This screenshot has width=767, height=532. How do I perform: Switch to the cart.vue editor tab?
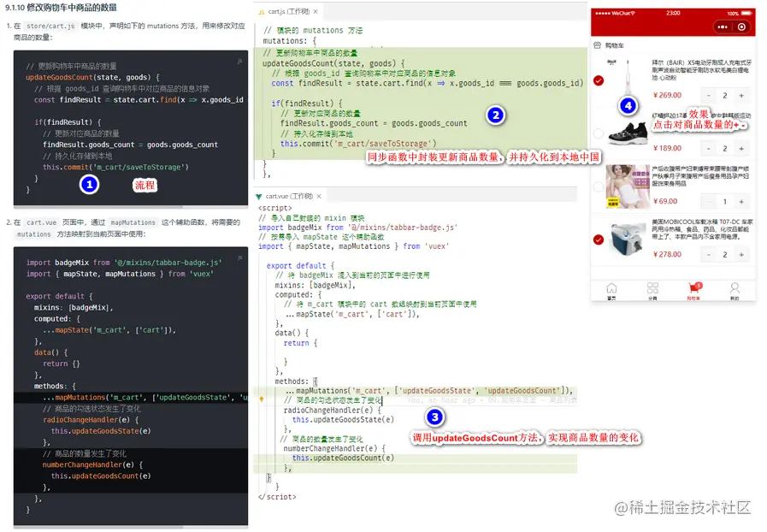[289, 196]
